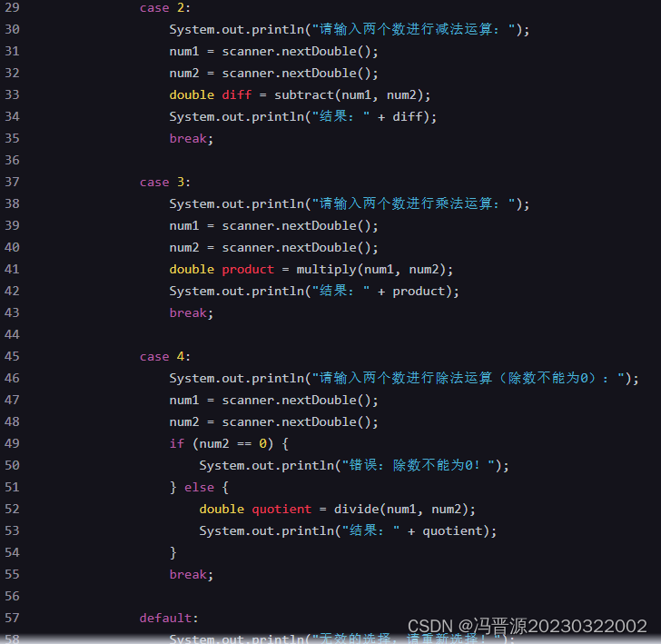Click the error string '错误: 除数不能为0!'
The image size is (661, 644).
tap(414, 466)
